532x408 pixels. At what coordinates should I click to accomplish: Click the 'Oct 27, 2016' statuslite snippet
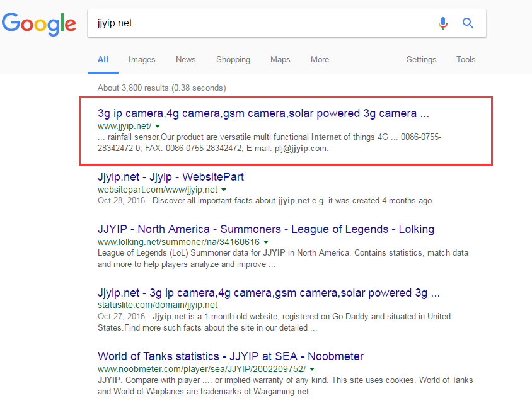(x=274, y=322)
